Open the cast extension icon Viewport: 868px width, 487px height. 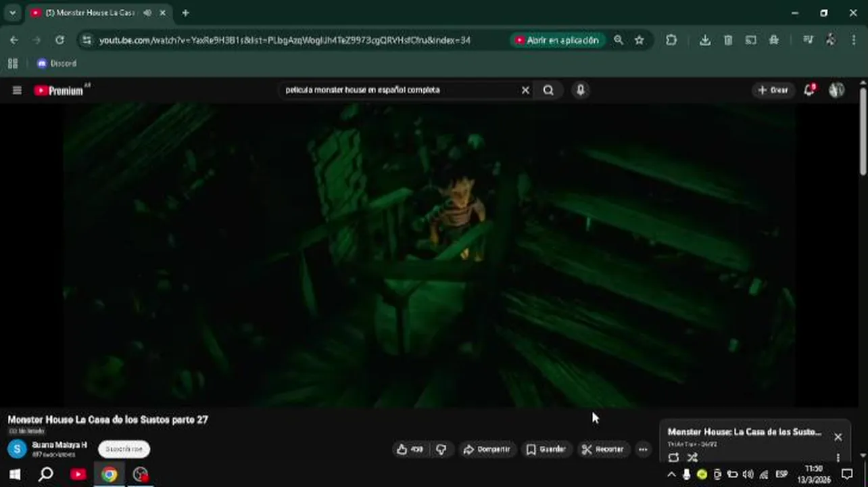751,41
